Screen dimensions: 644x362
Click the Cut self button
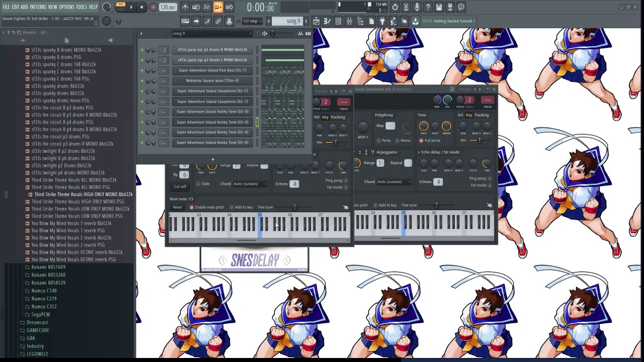[180, 187]
